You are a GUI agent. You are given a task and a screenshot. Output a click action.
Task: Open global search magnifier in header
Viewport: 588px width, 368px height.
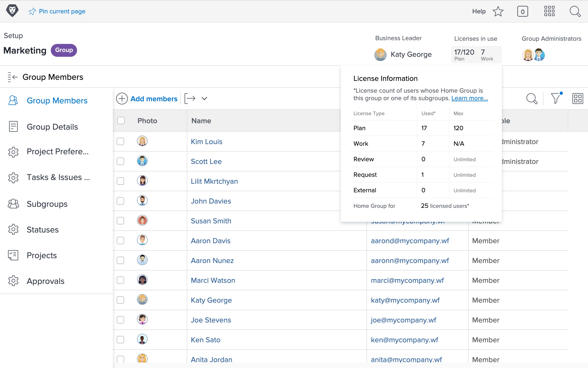pyautogui.click(x=575, y=11)
